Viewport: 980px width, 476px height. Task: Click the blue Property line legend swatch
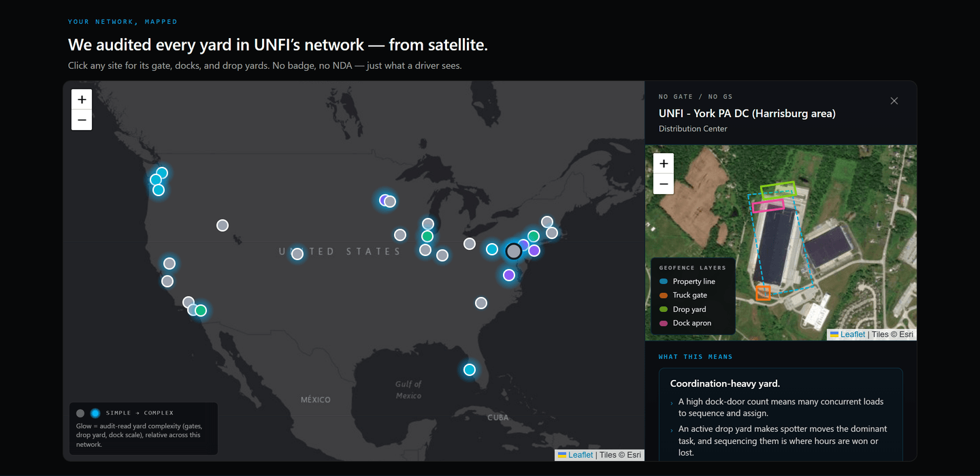pos(664,281)
